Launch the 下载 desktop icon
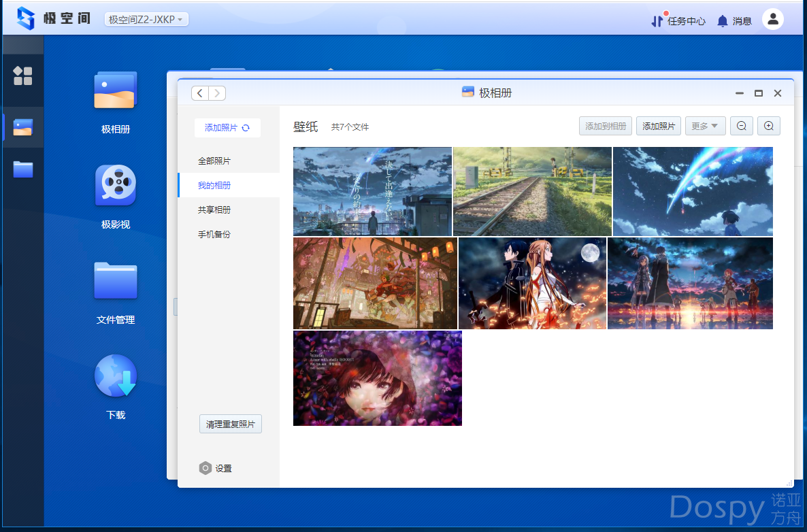Image resolution: width=807 pixels, height=532 pixels. click(116, 376)
